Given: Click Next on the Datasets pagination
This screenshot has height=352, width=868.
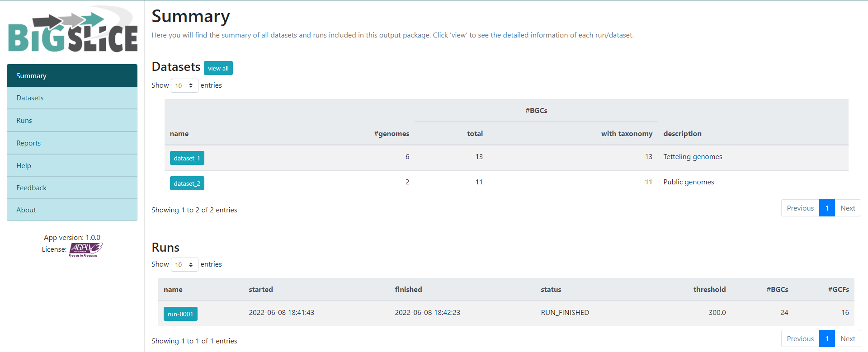Looking at the screenshot, I should (848, 208).
